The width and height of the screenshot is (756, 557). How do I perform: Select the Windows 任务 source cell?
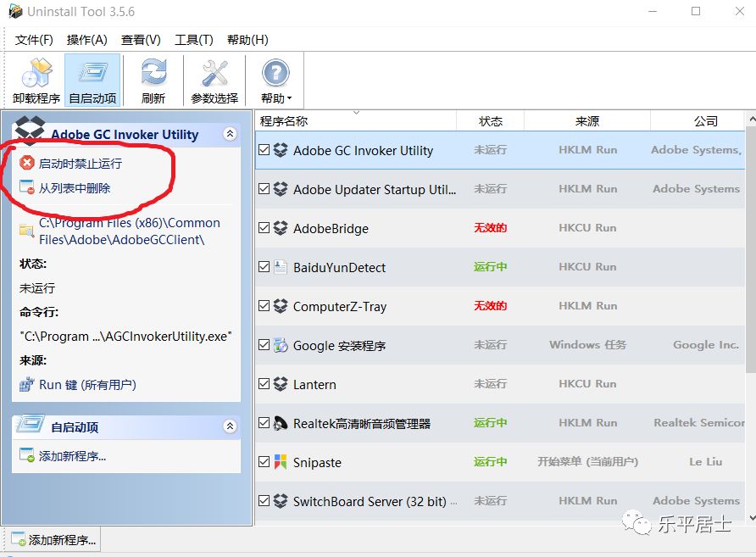[587, 345]
